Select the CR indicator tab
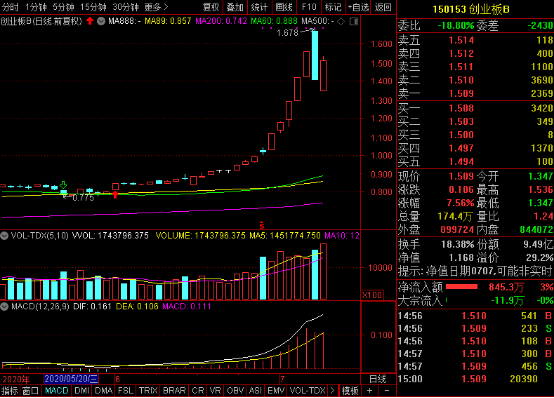554x398 pixels. click(x=198, y=391)
